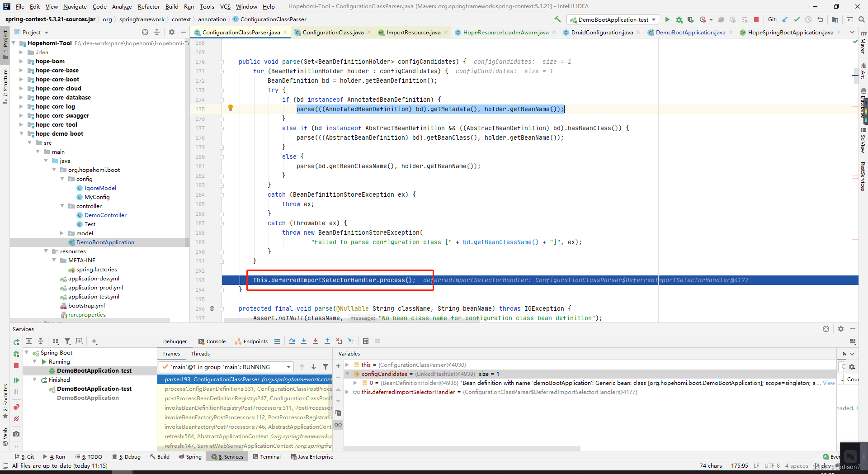Click the Build project hammer icon
Screen dimensions: 868x474
click(x=557, y=19)
